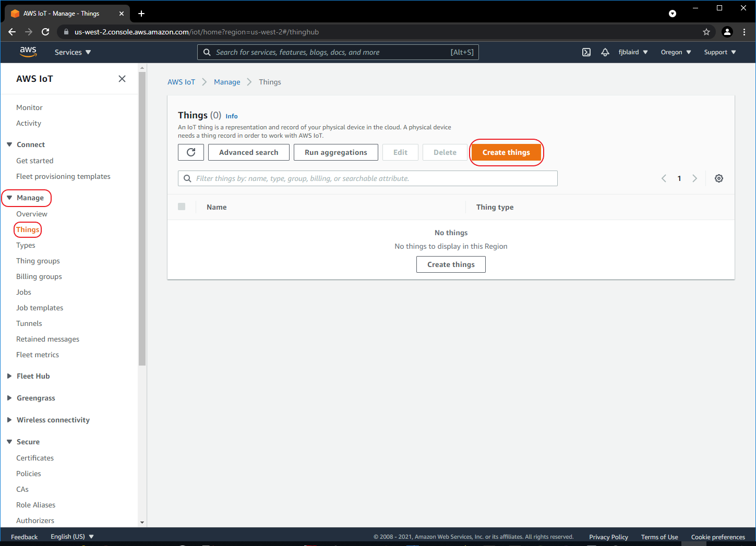Open the Services menu
Screen dimensions: 756x546
click(x=73, y=52)
